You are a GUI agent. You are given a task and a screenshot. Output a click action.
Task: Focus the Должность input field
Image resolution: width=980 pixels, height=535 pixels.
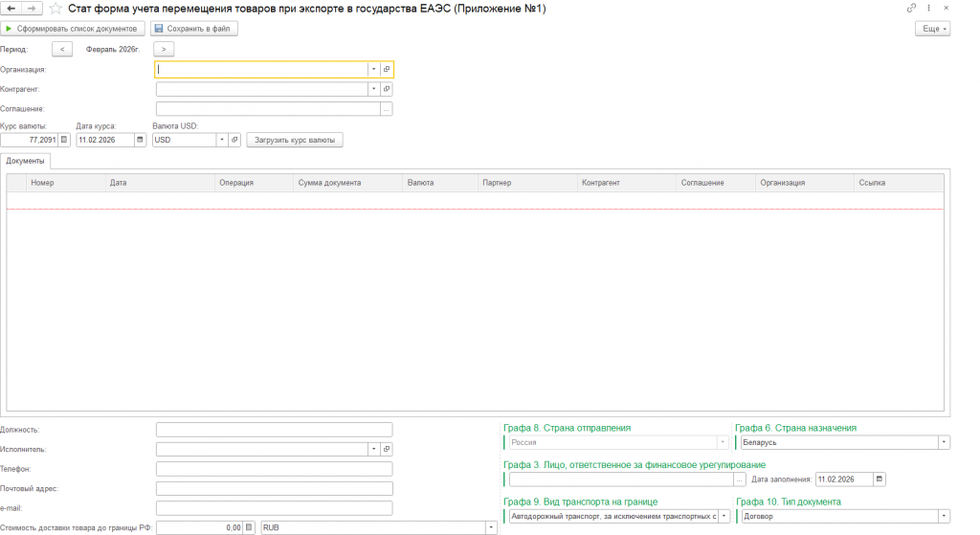[275, 430]
